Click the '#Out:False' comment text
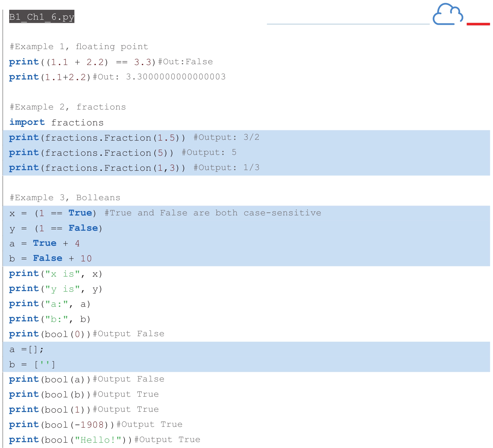 point(185,62)
